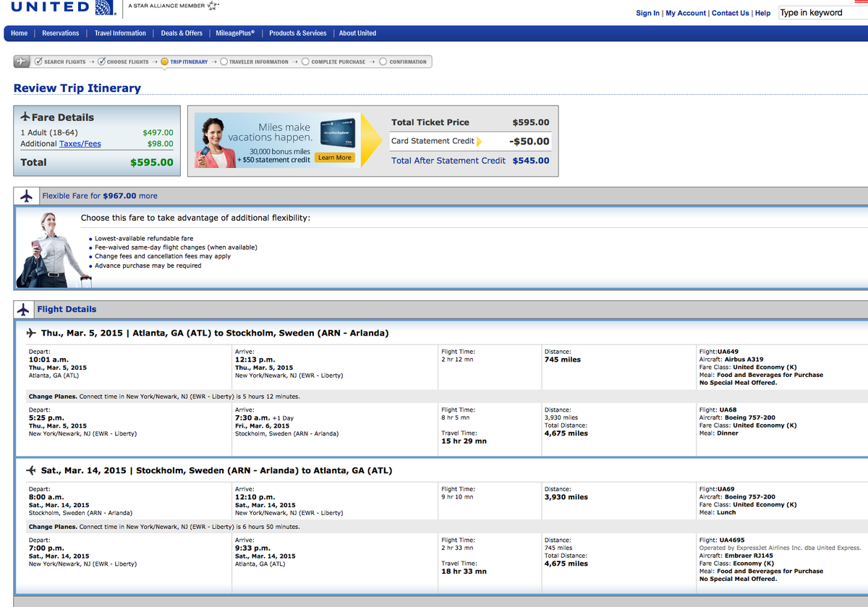The height and width of the screenshot is (607, 868).
Task: Click the $98.00 taxes and fees amount
Action: tap(161, 144)
